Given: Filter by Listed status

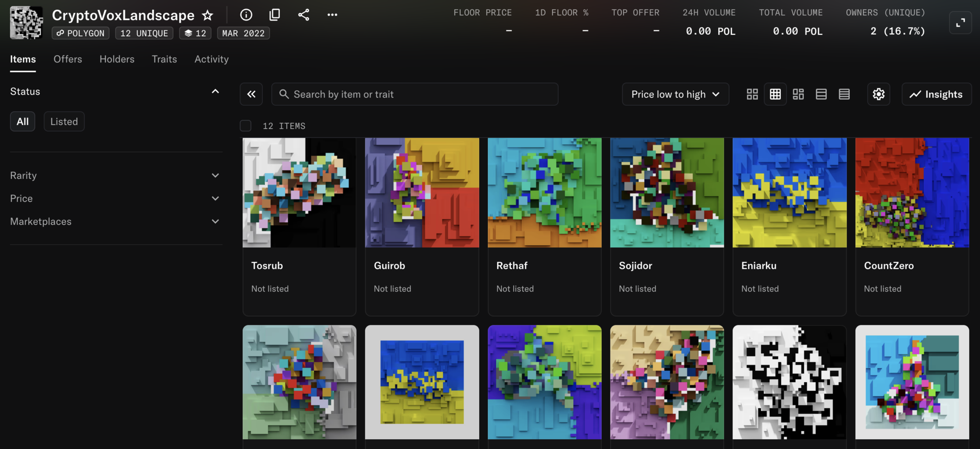Looking at the screenshot, I should coord(64,122).
